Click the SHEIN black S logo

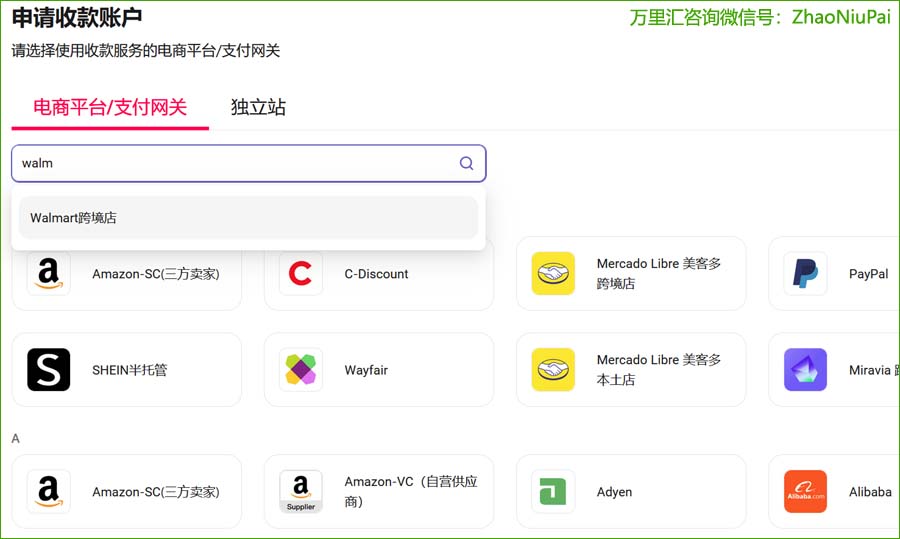point(49,370)
